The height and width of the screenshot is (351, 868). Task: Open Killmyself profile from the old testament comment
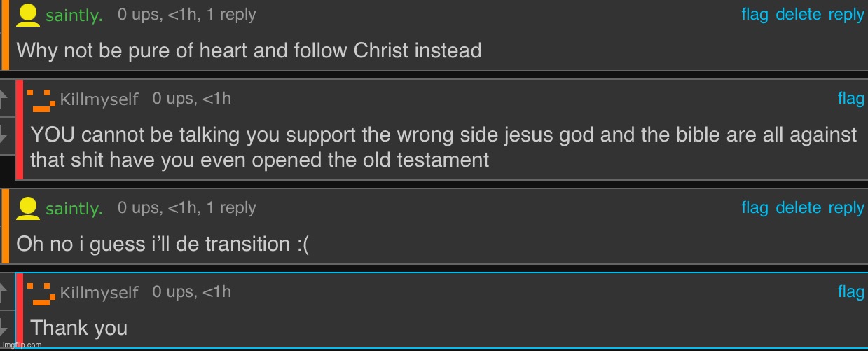pos(99,99)
